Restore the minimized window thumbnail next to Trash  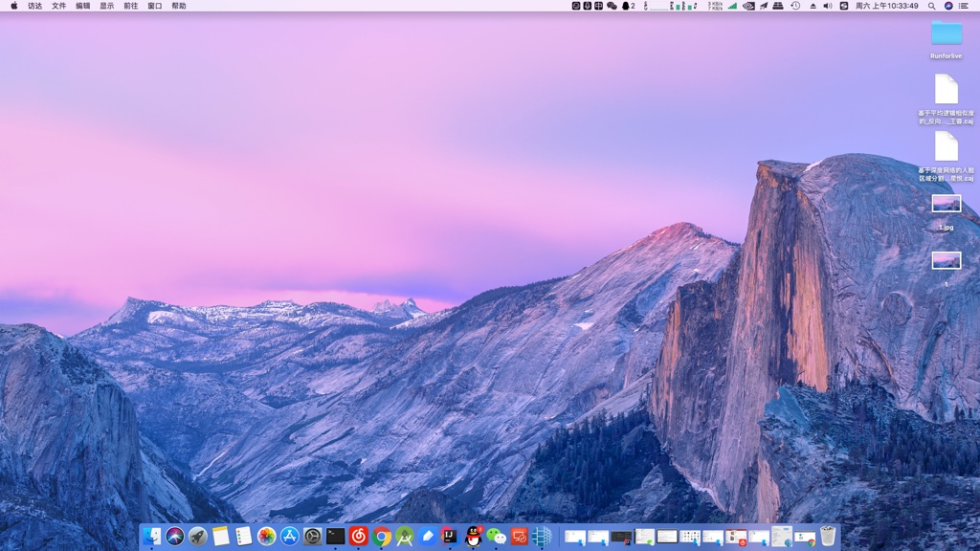point(805,537)
